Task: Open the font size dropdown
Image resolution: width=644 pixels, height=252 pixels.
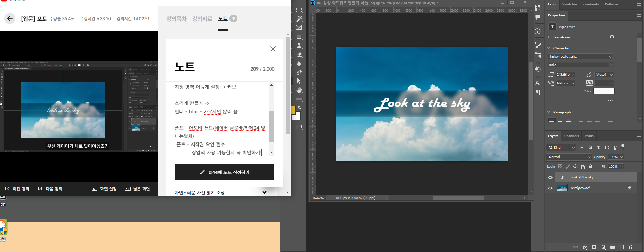Action: pyautogui.click(x=573, y=75)
